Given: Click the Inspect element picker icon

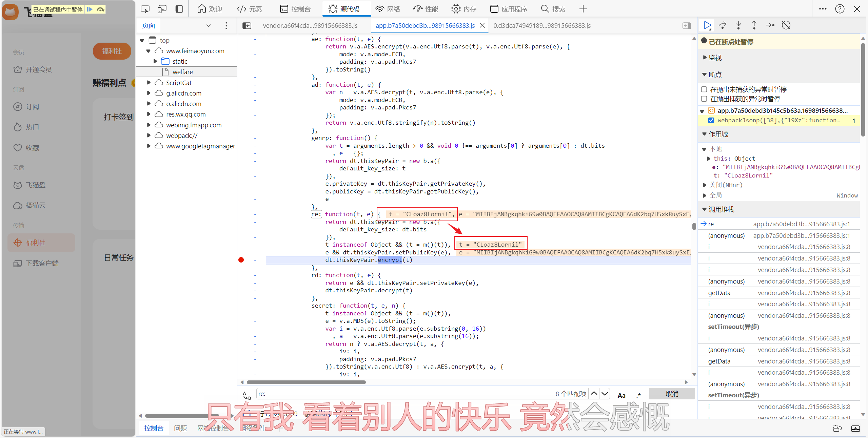Looking at the screenshot, I should 145,9.
